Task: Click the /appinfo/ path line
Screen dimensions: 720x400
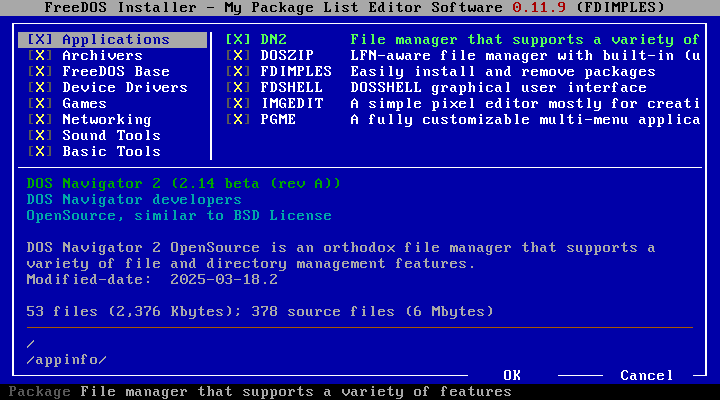Action: (66, 360)
